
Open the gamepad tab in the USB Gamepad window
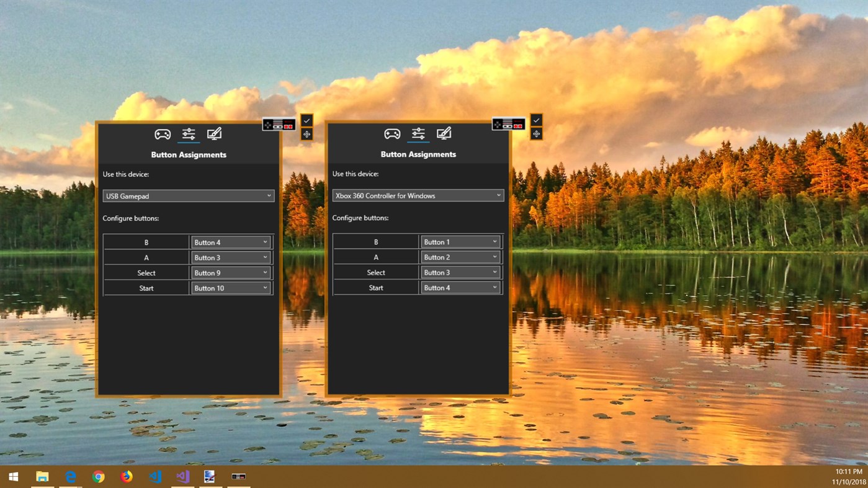[x=163, y=134]
